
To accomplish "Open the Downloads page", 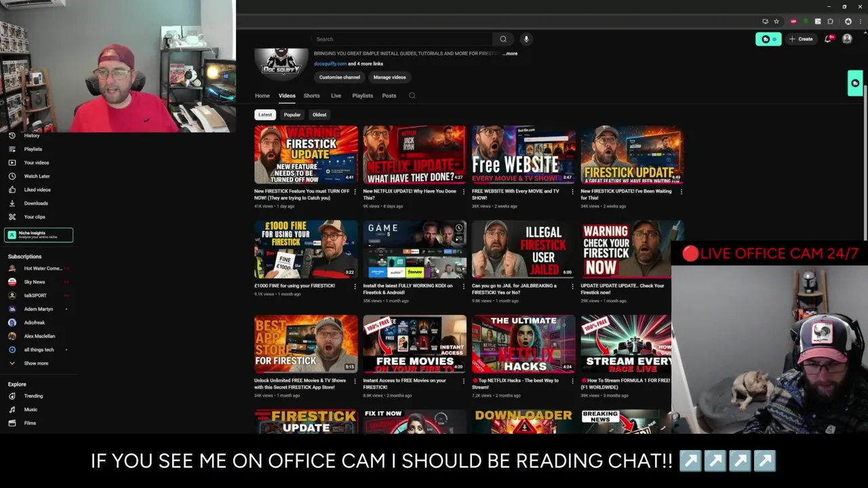I will pyautogui.click(x=36, y=203).
